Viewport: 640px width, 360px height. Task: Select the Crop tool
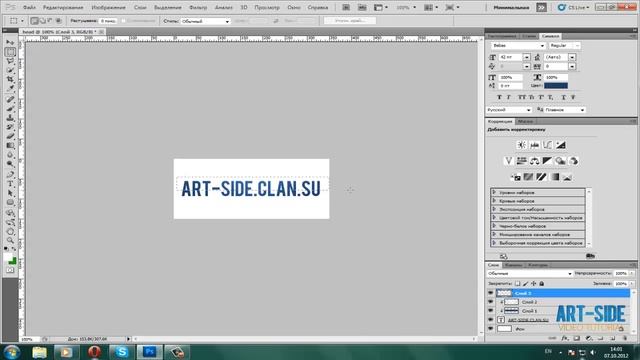(10, 79)
